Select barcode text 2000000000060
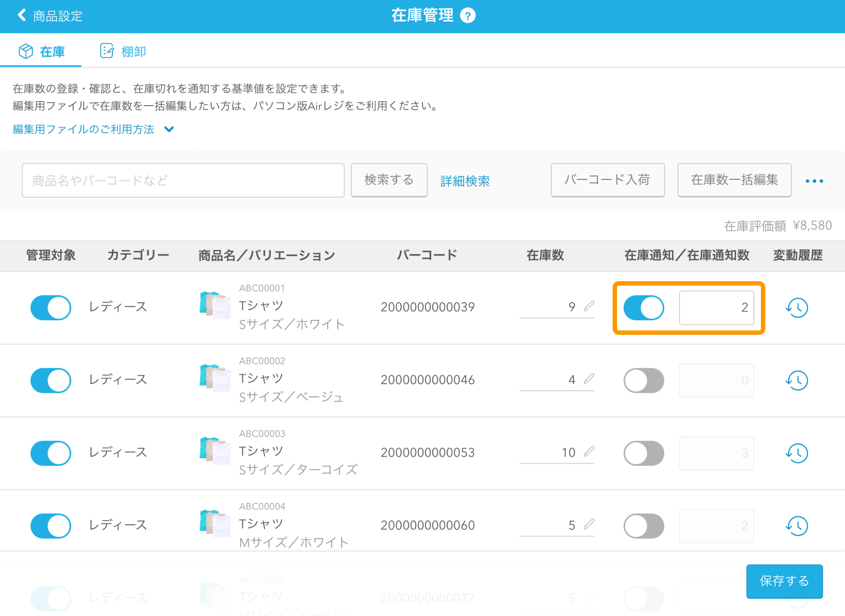This screenshot has height=616, width=845. [427, 525]
